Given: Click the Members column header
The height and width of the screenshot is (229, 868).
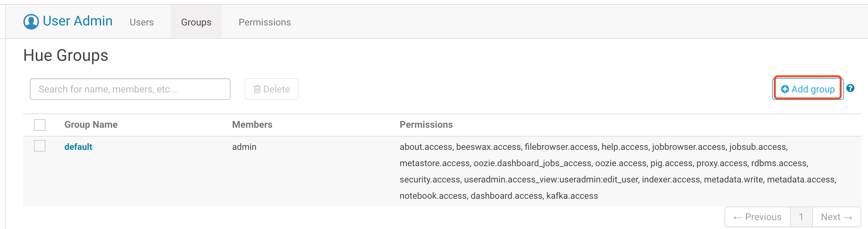Looking at the screenshot, I should 252,125.
